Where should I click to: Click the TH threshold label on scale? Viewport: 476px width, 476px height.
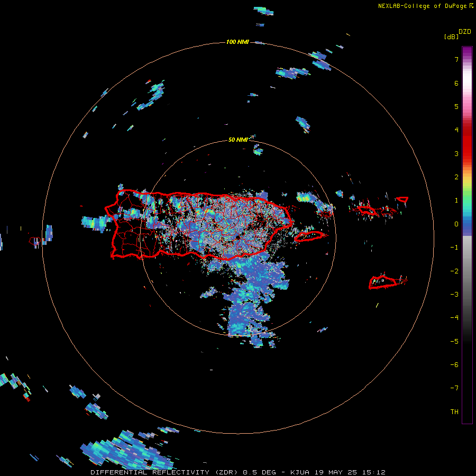coord(454,412)
